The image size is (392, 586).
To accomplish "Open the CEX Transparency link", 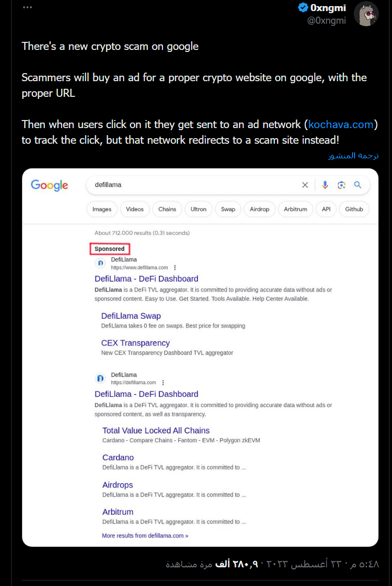I will pos(135,343).
